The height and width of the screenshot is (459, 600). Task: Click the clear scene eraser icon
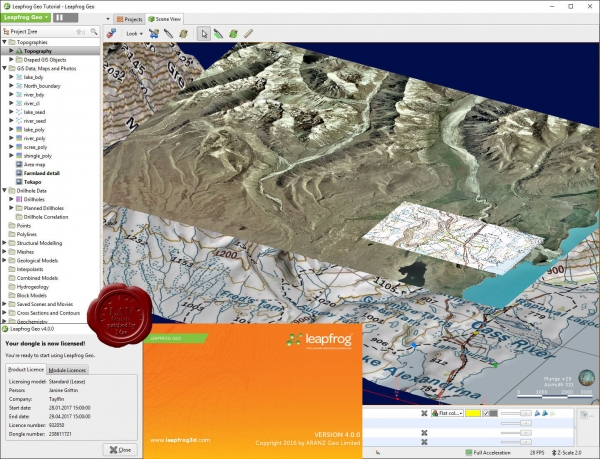(x=111, y=34)
